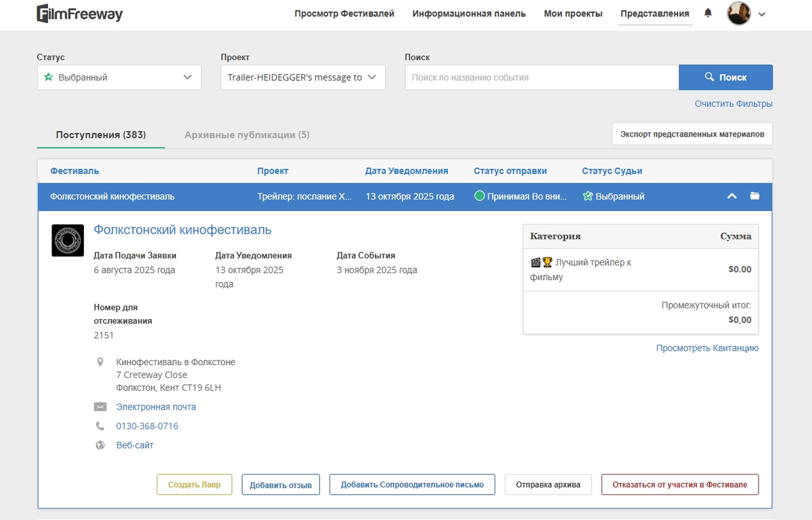Click the row's festival name Фолкстонский кинофестиваль

pos(112,196)
